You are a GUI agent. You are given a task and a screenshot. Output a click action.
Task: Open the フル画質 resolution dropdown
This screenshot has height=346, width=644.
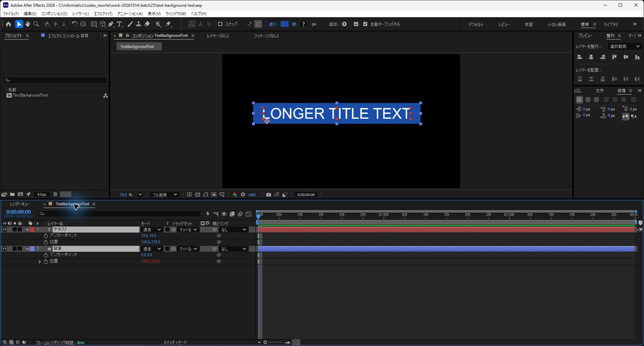point(165,194)
